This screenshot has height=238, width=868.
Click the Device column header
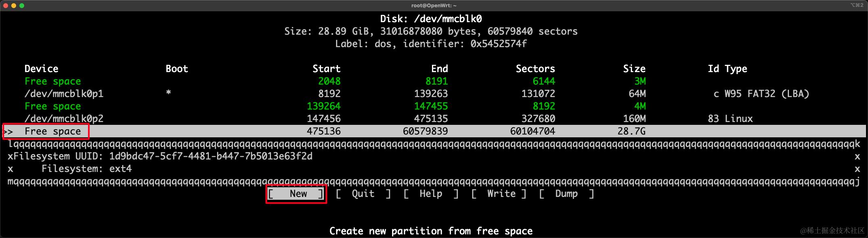pos(41,69)
